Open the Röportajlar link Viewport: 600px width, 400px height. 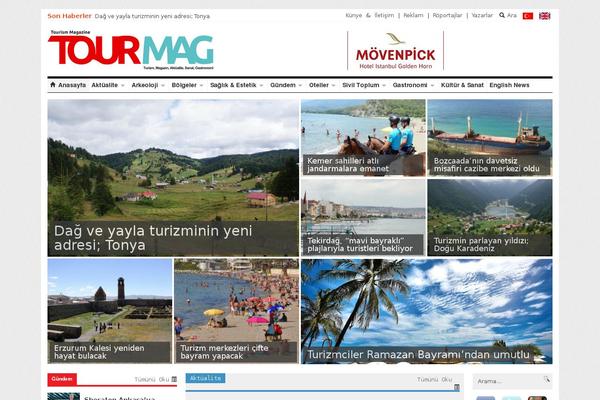point(447,15)
